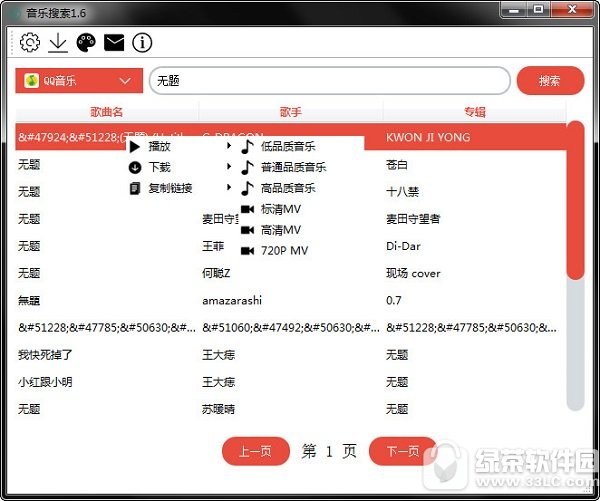The image size is (600, 501).
Task: Select the singer cell 王菲
Action: [213, 246]
